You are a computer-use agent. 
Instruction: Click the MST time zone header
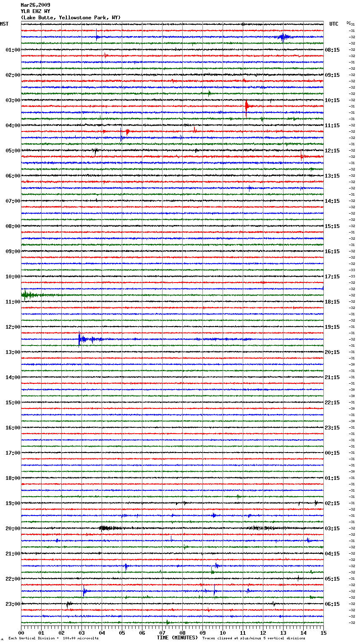[x=4, y=24]
